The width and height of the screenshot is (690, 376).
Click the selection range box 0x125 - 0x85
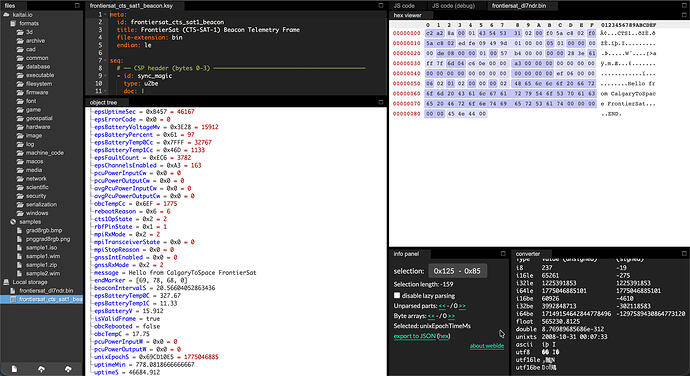pos(457,271)
